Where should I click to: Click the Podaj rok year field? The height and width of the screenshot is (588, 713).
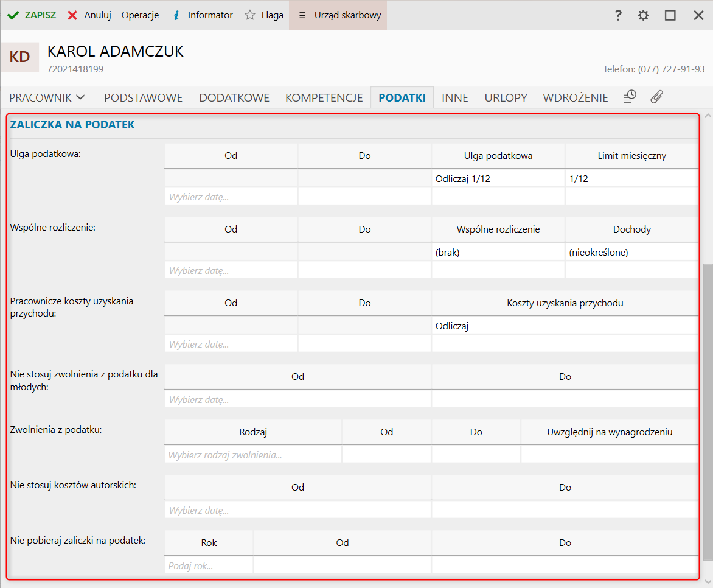(209, 565)
